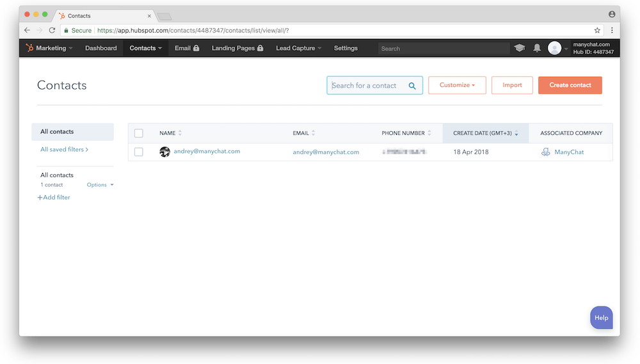
Task: Click the lock icon beside Landing Pages
Action: [x=260, y=48]
